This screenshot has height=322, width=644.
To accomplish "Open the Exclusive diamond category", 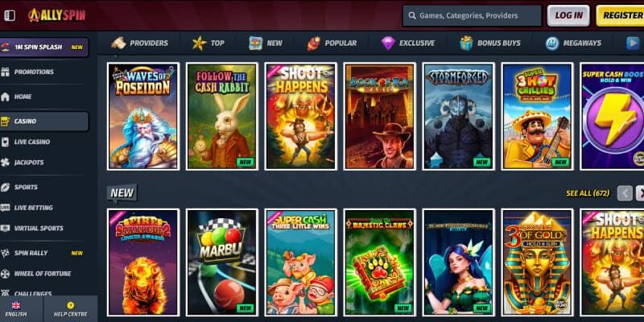I will coord(408,43).
